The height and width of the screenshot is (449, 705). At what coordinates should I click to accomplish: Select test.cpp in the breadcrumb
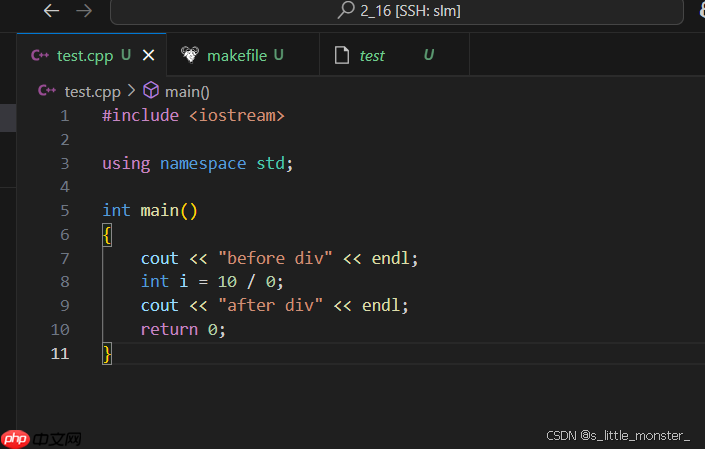click(93, 92)
